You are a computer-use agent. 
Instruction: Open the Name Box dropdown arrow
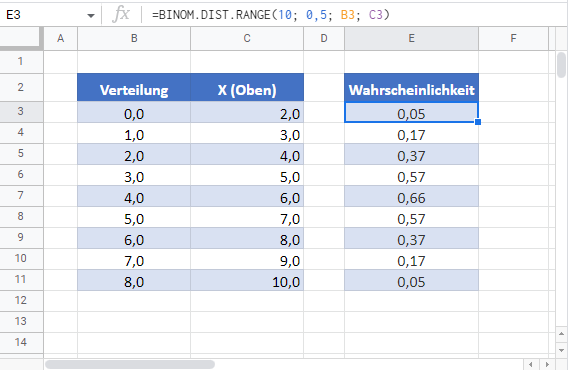(x=91, y=16)
